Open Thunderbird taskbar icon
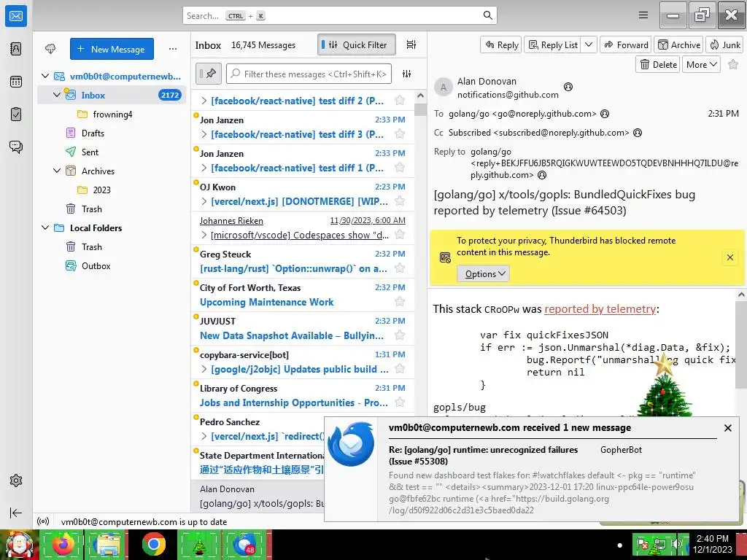This screenshot has width=747, height=560. (245, 544)
